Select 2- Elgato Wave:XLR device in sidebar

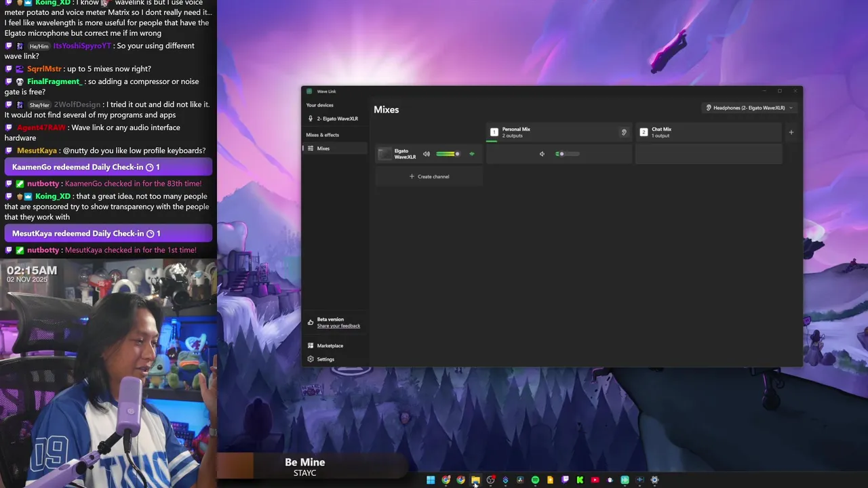(336, 119)
